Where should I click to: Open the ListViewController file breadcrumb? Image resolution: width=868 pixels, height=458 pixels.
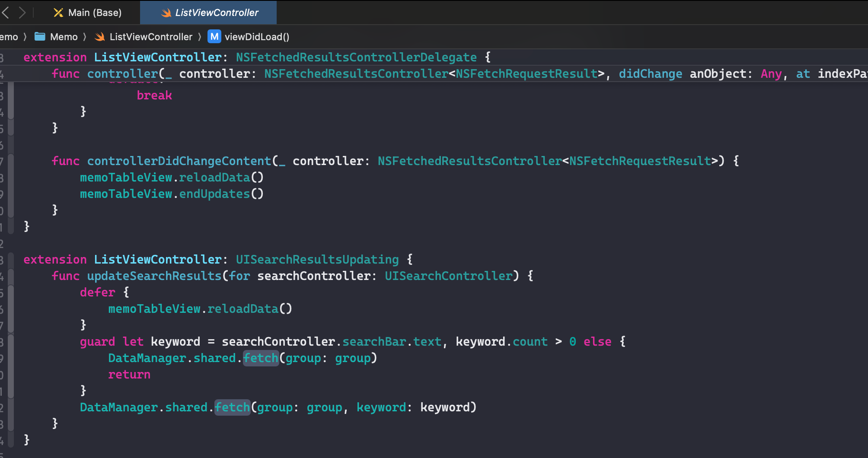click(x=144, y=37)
